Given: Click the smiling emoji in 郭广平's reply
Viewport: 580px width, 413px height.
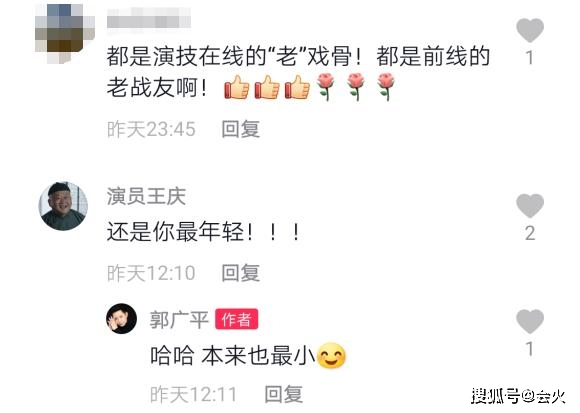Looking at the screenshot, I should click(332, 356).
